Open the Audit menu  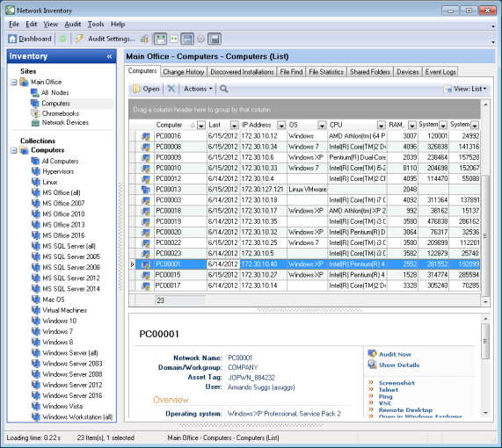pos(73,25)
